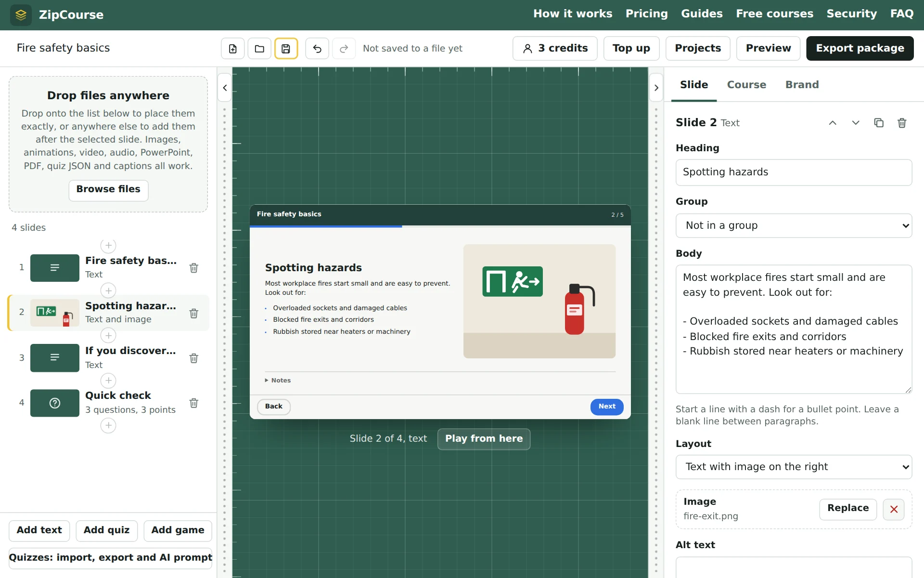Click the Body text area
Image resolution: width=924 pixels, height=578 pixels.
point(794,329)
